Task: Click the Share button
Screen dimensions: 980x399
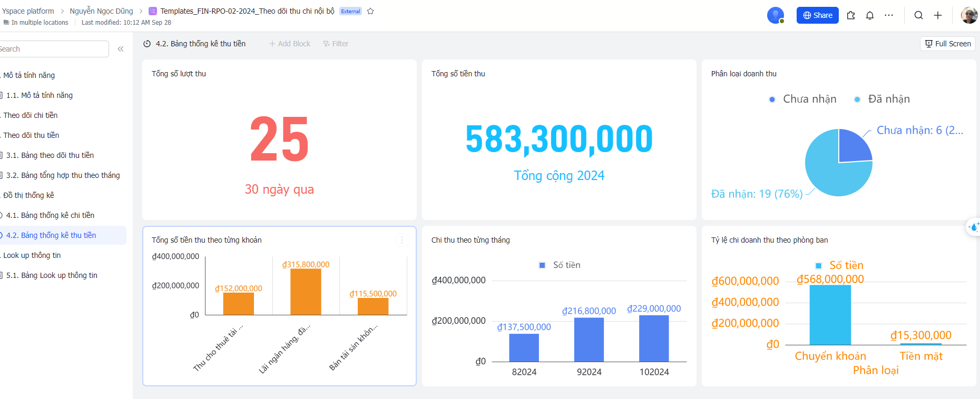Action: (x=818, y=15)
